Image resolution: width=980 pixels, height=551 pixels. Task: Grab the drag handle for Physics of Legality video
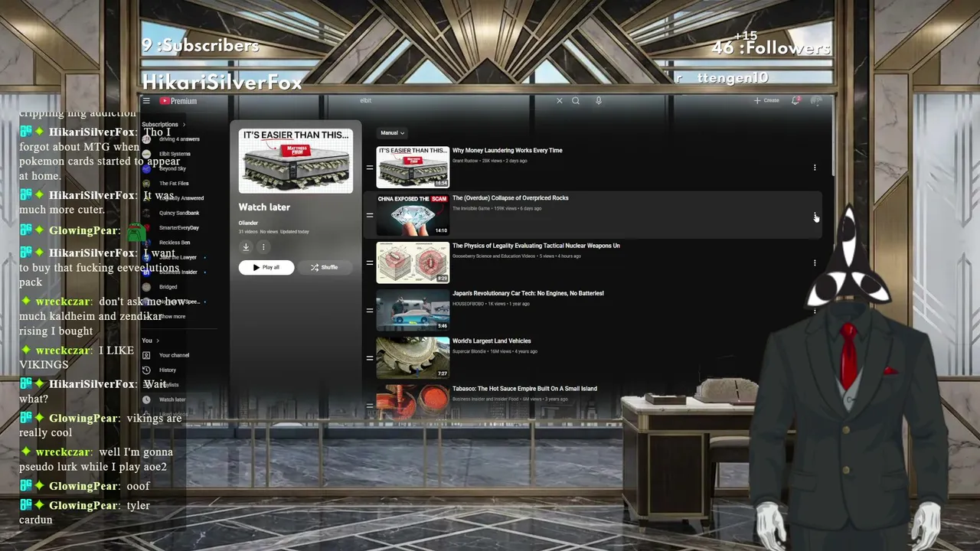tap(370, 262)
